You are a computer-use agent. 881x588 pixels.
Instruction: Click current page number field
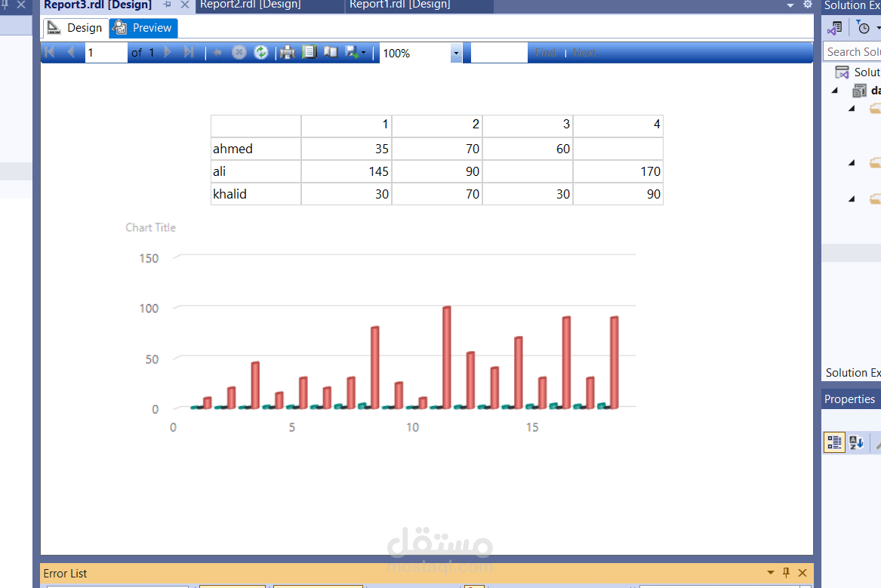click(x=106, y=53)
